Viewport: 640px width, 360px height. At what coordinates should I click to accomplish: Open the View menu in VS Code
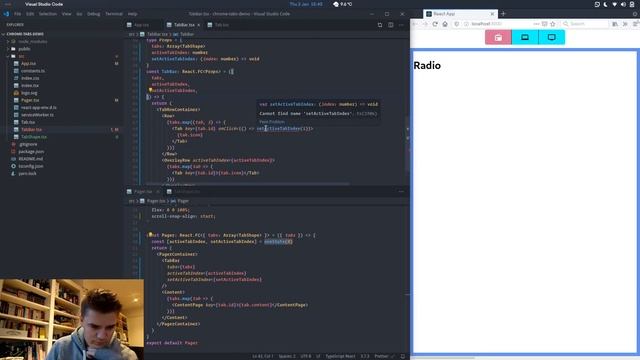pyautogui.click(x=67, y=14)
